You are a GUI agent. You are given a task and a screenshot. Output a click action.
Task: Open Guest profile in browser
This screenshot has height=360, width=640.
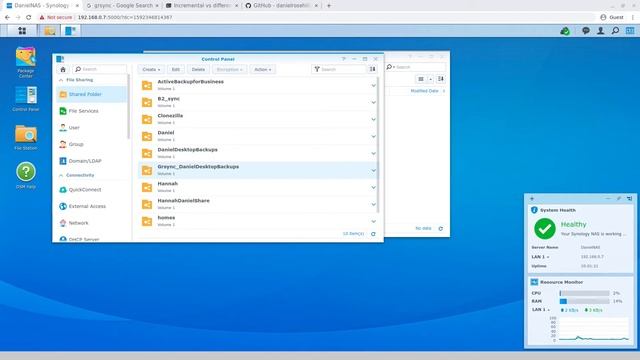tap(612, 17)
